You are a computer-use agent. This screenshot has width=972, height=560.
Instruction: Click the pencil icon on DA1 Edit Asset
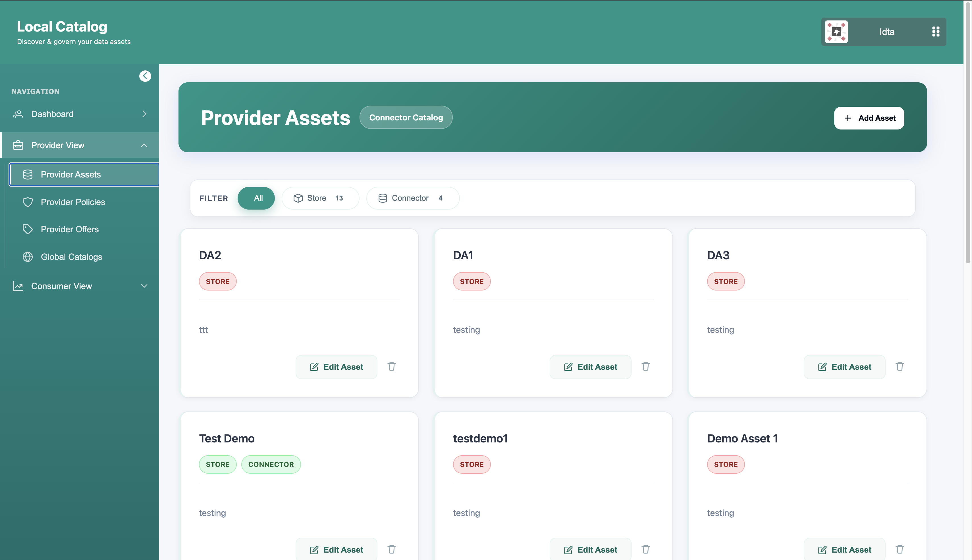(568, 367)
